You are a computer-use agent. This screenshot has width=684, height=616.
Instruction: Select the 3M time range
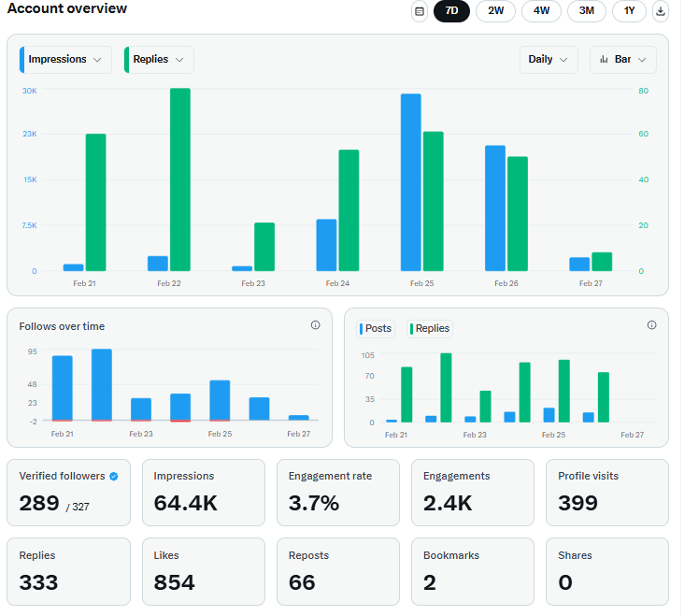[587, 11]
